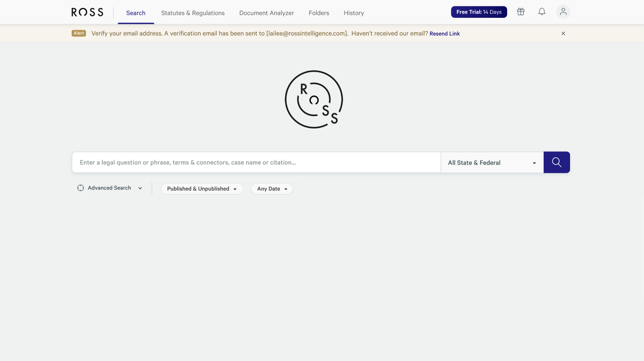The width and height of the screenshot is (644, 361).
Task: Open the gift rewards icon
Action: pos(521,12)
